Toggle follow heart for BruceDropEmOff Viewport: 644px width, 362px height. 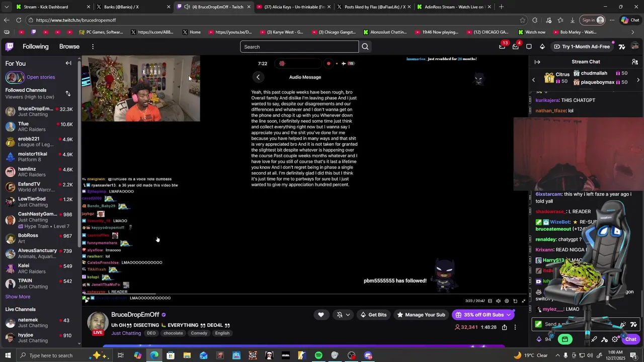click(x=321, y=315)
